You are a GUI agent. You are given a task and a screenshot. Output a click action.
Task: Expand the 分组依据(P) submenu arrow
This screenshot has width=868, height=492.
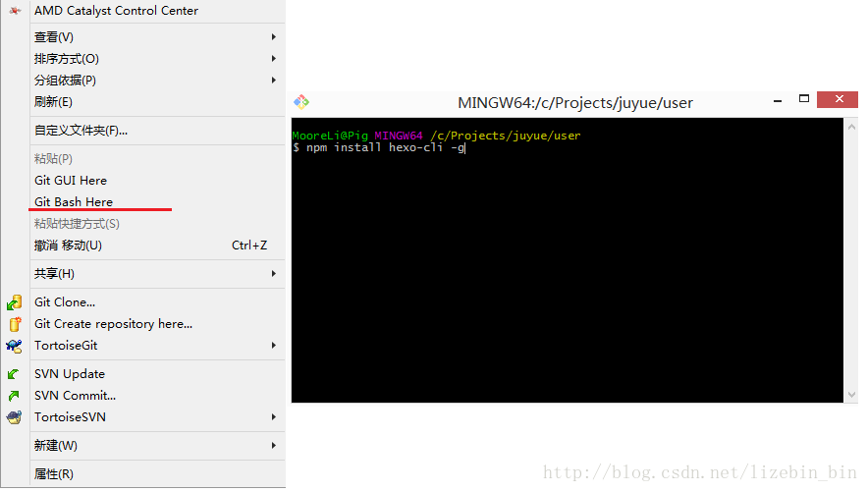[x=274, y=81]
